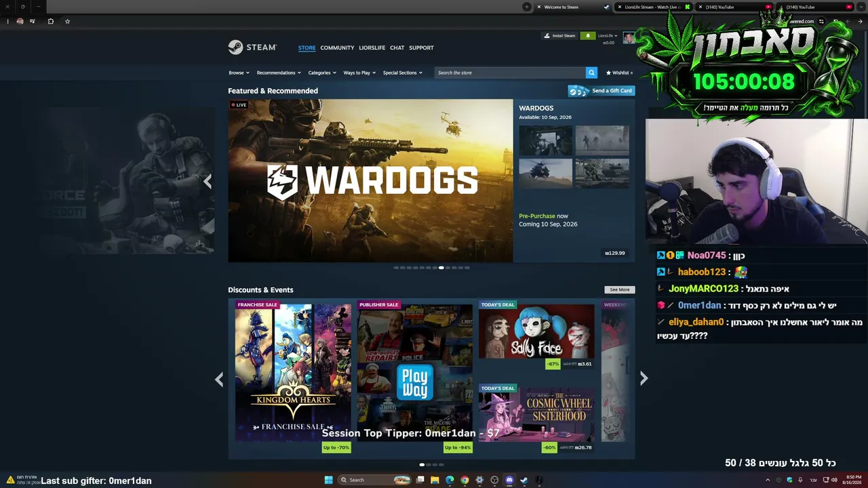Click the taskbar clock showing 8:50 PM
Screen dimensions: 868x488
pyautogui.click(x=852, y=480)
